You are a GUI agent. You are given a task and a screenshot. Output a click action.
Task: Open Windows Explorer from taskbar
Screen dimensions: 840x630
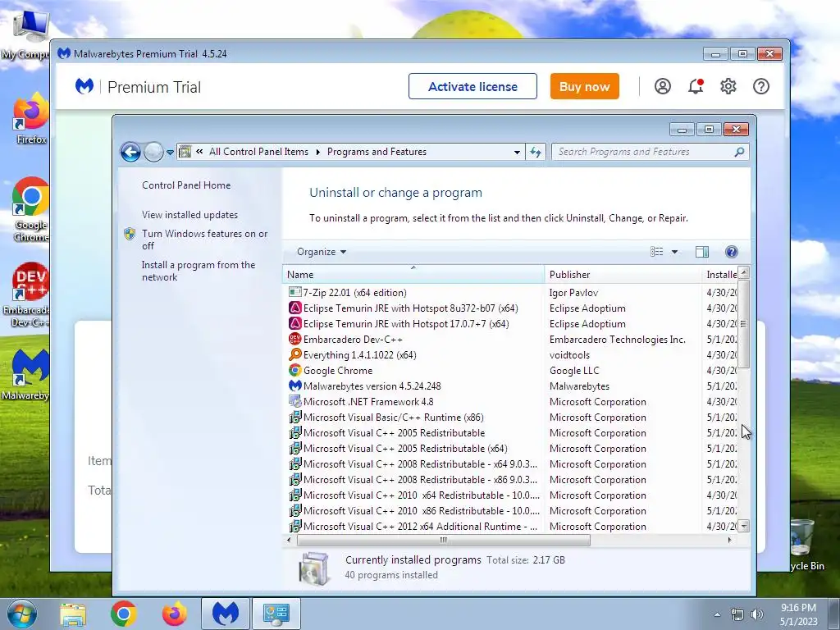point(73,614)
